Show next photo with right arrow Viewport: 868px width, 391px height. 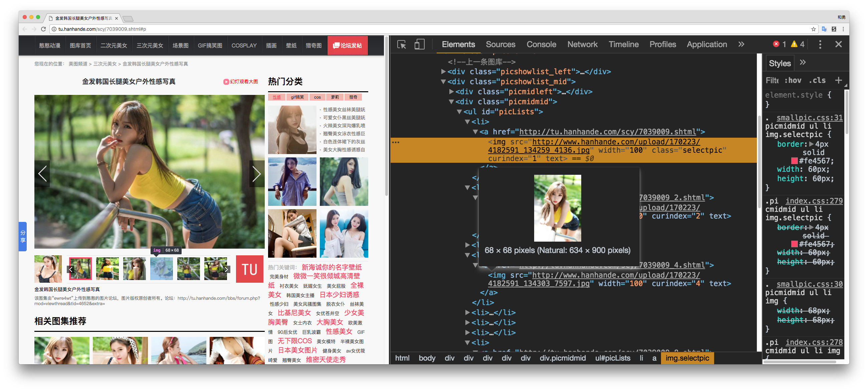[256, 174]
